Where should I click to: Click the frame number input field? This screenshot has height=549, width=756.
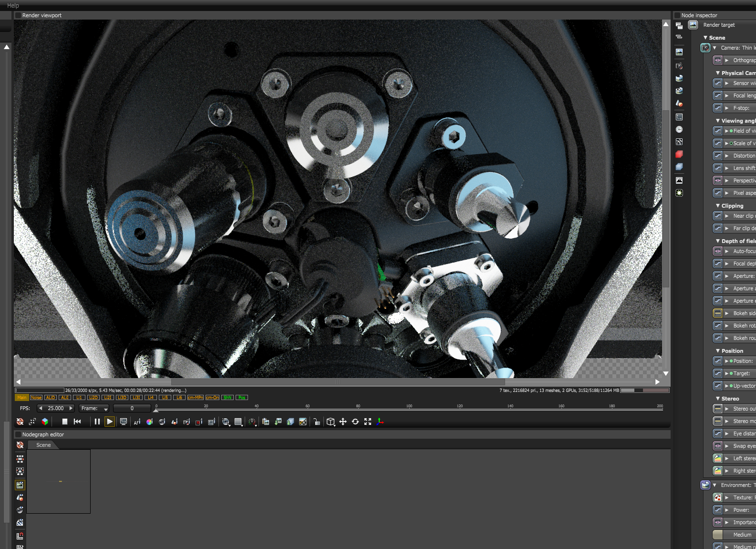click(132, 408)
